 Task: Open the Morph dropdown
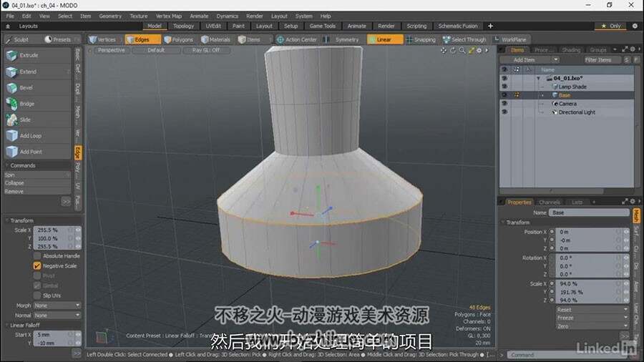click(57, 305)
